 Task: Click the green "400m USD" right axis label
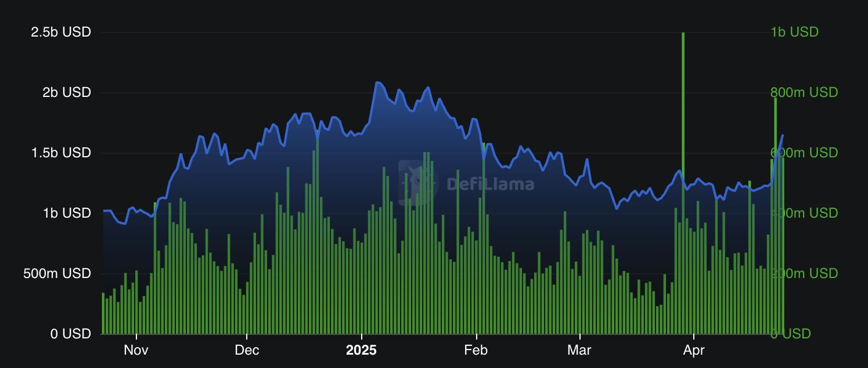(x=804, y=213)
